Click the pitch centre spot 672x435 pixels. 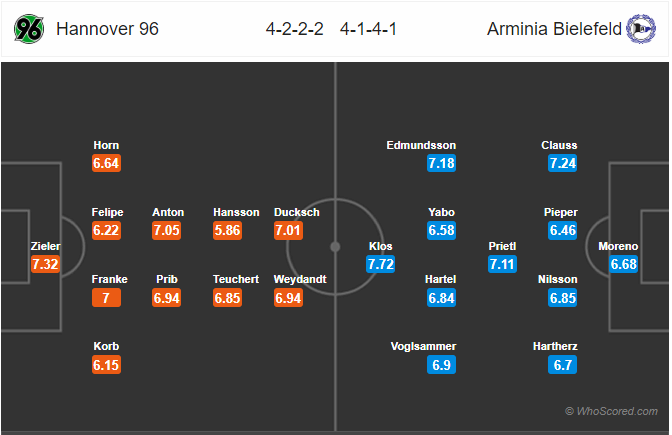(335, 247)
